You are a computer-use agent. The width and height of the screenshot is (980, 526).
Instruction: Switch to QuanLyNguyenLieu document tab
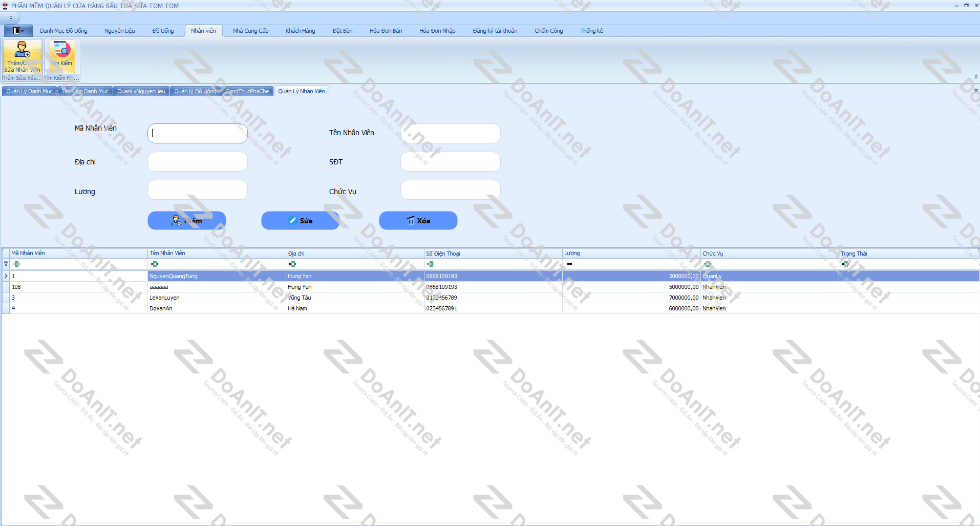(141, 91)
